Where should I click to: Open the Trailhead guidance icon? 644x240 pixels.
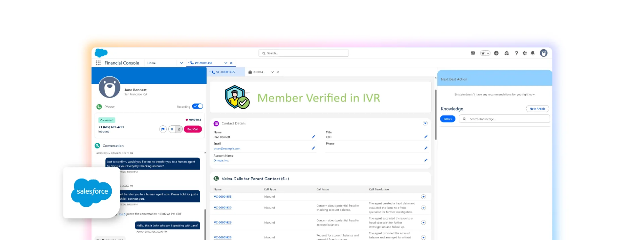(x=506, y=53)
